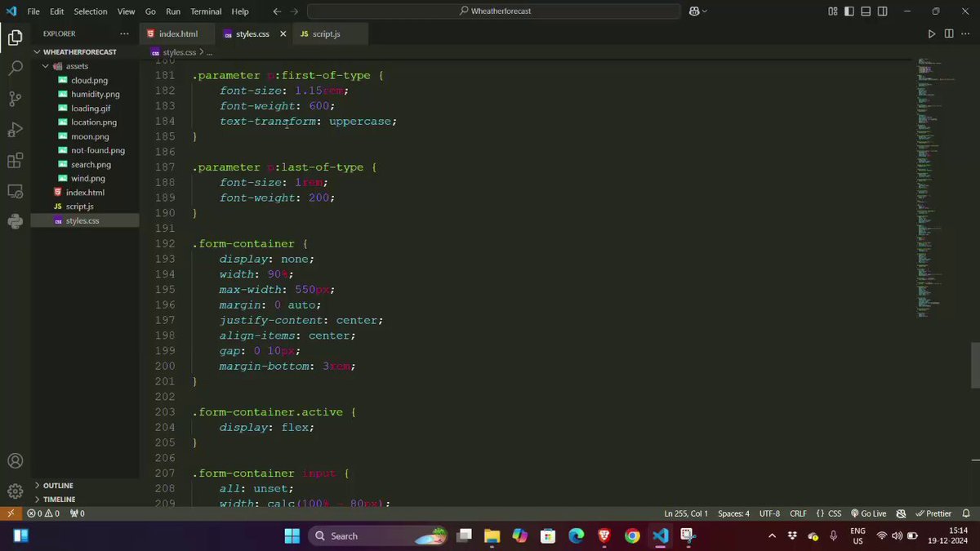The height and width of the screenshot is (551, 980).
Task: Open the Extensions view
Action: coord(15,161)
